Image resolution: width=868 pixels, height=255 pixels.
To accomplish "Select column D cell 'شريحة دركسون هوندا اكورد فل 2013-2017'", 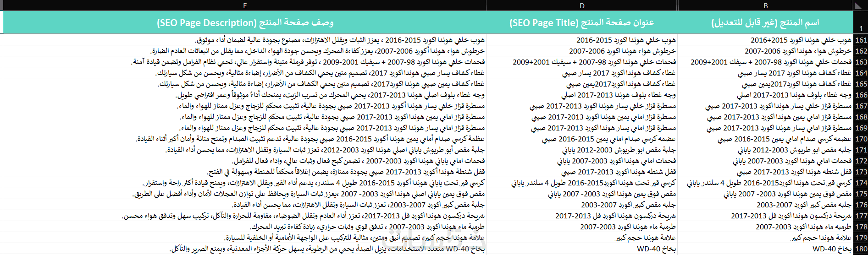I will pyautogui.click(x=582, y=216).
